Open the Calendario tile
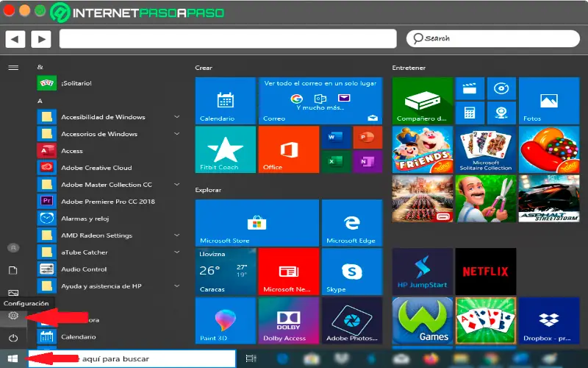This screenshot has width=588, height=368. (226, 101)
